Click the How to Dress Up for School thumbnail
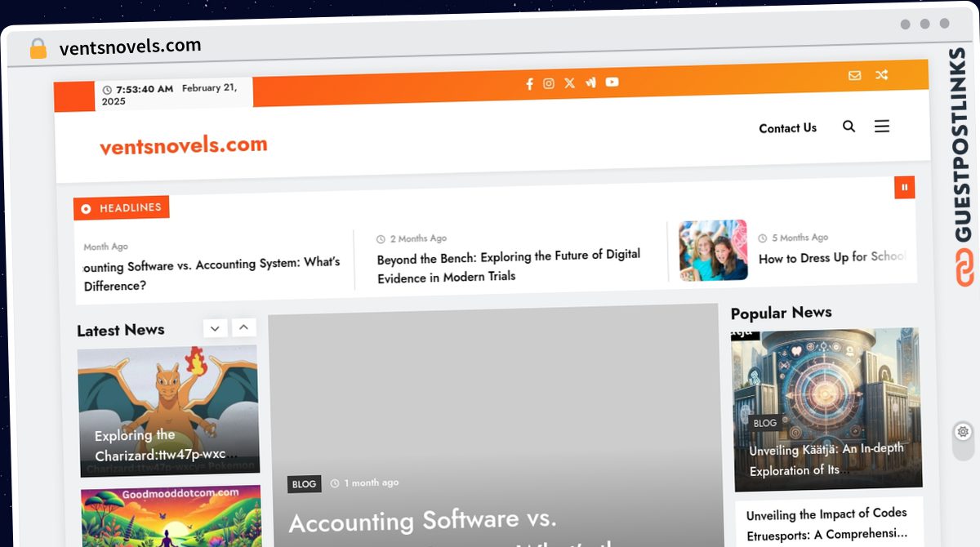 click(713, 250)
